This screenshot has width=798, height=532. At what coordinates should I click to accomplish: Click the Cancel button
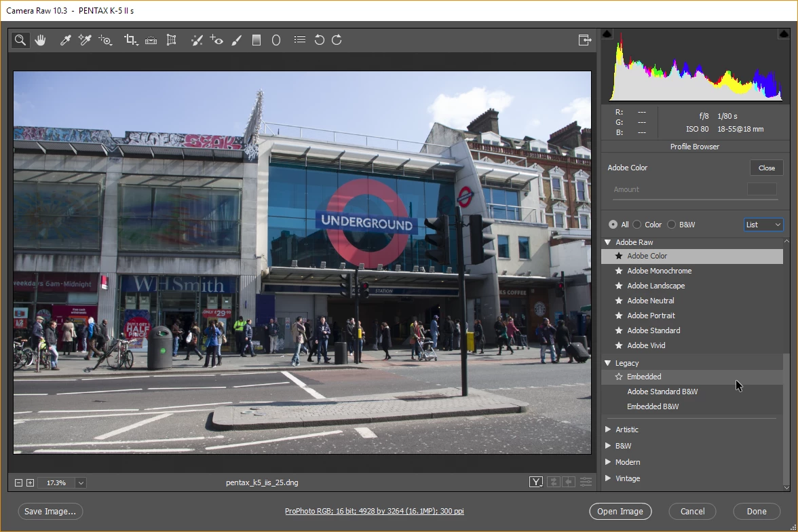pos(693,511)
